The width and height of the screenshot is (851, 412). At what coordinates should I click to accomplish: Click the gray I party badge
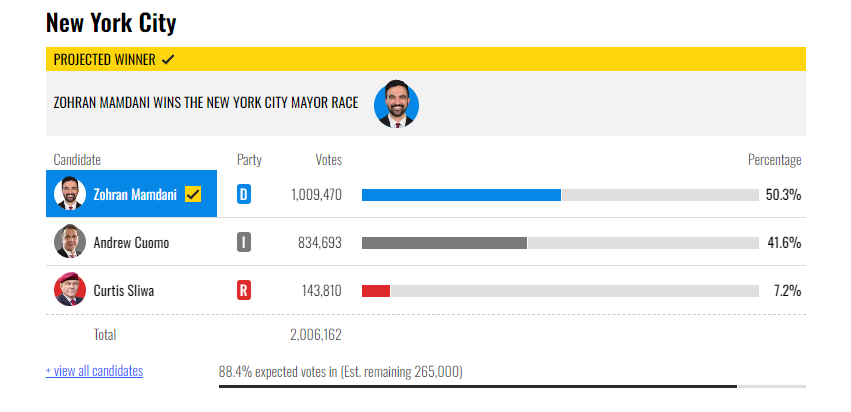243,242
